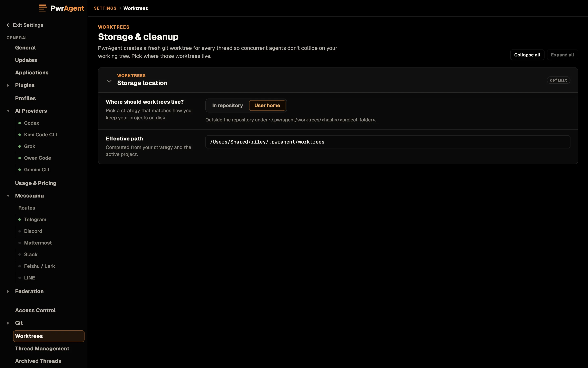Open the Grok provider settings
The image size is (588, 368).
30,147
